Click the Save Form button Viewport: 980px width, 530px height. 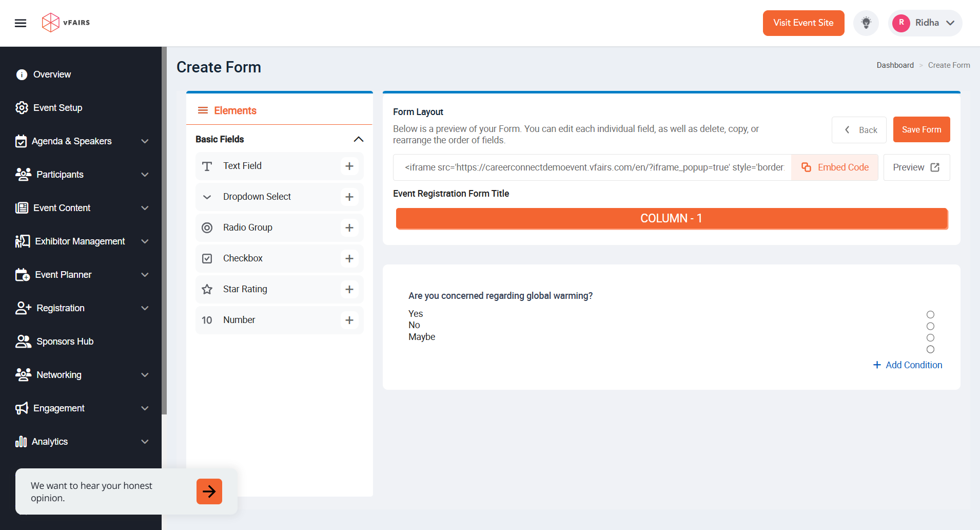[921, 129]
